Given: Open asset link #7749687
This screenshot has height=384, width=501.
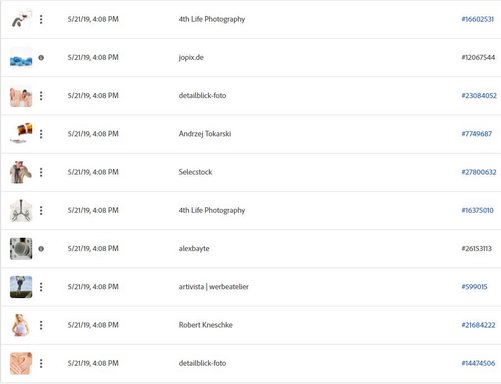Looking at the screenshot, I should coord(477,134).
